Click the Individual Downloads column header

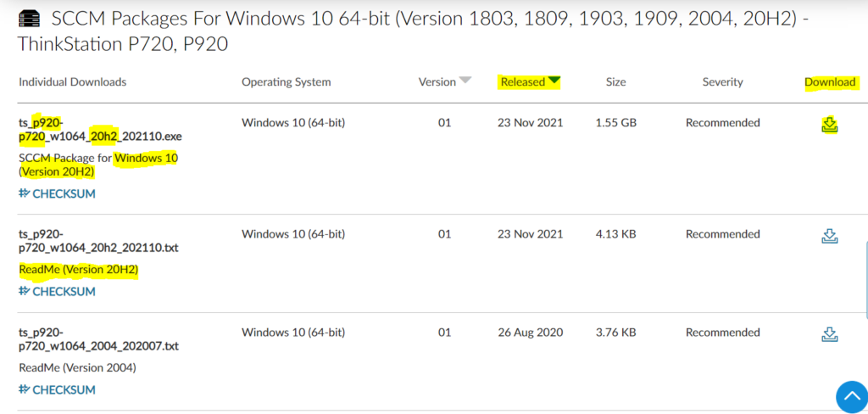pos(73,82)
